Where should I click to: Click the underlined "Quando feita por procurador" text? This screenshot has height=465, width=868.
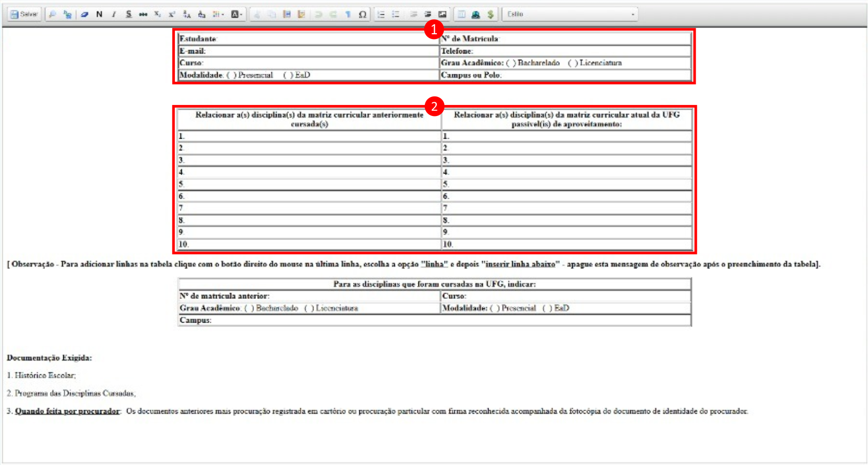click(x=67, y=411)
